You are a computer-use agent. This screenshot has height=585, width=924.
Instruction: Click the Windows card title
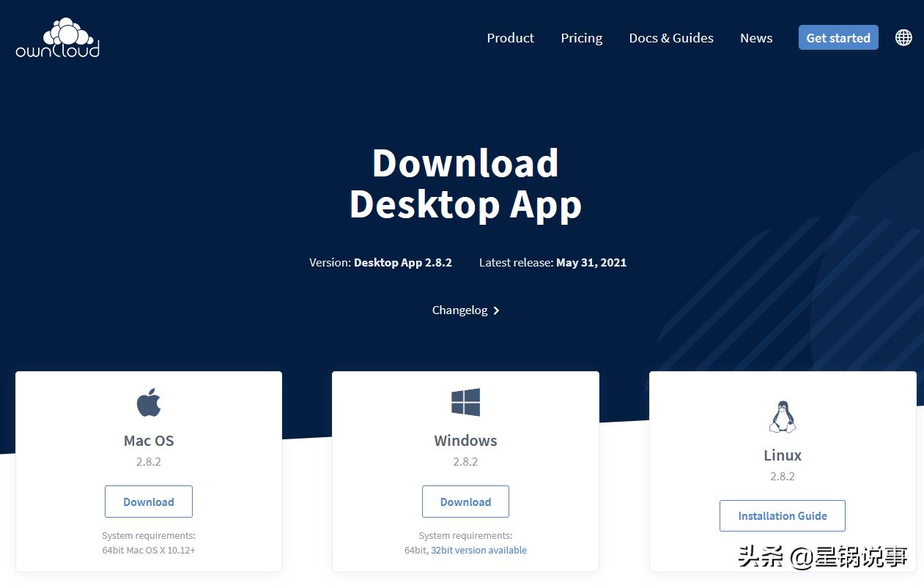point(465,441)
